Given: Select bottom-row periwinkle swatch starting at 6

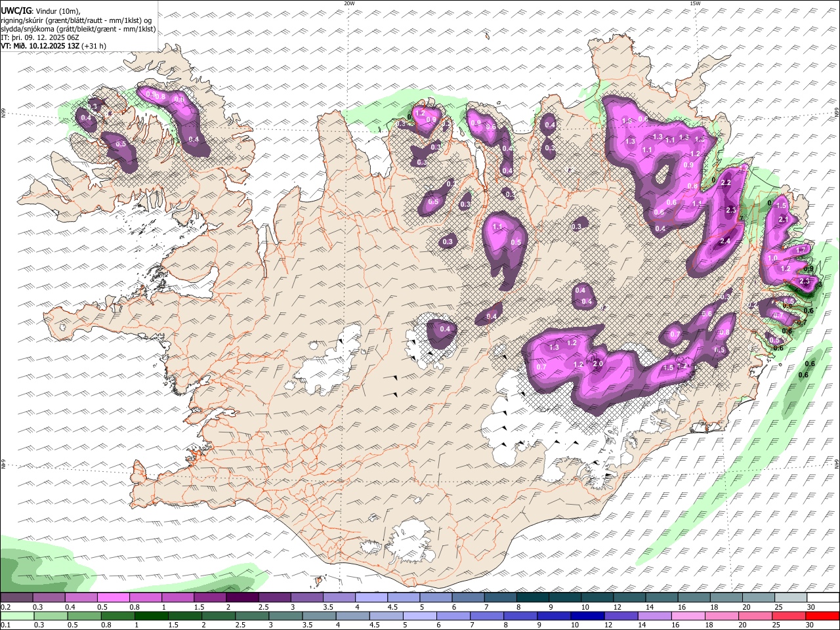Looking at the screenshot, I should tap(453, 616).
